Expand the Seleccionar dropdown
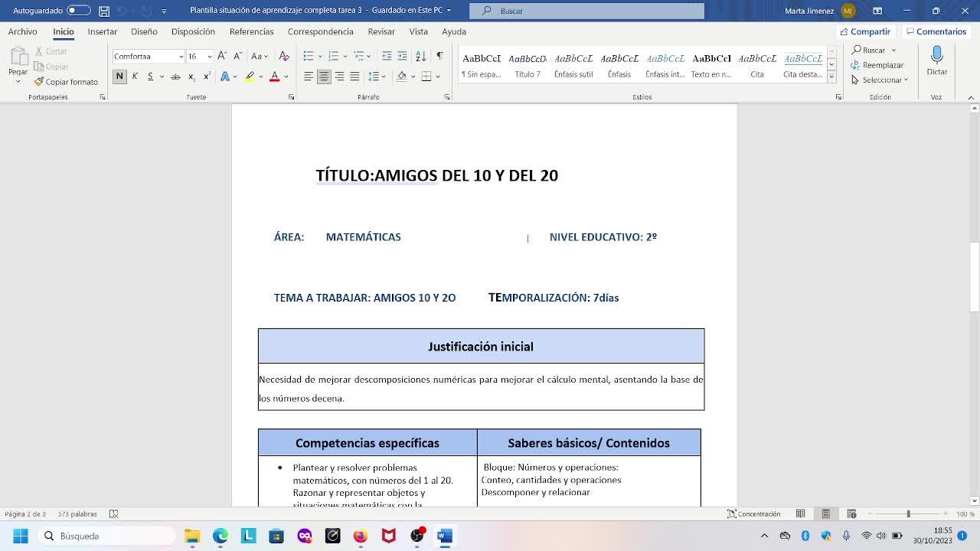This screenshot has width=980, height=551. [884, 80]
